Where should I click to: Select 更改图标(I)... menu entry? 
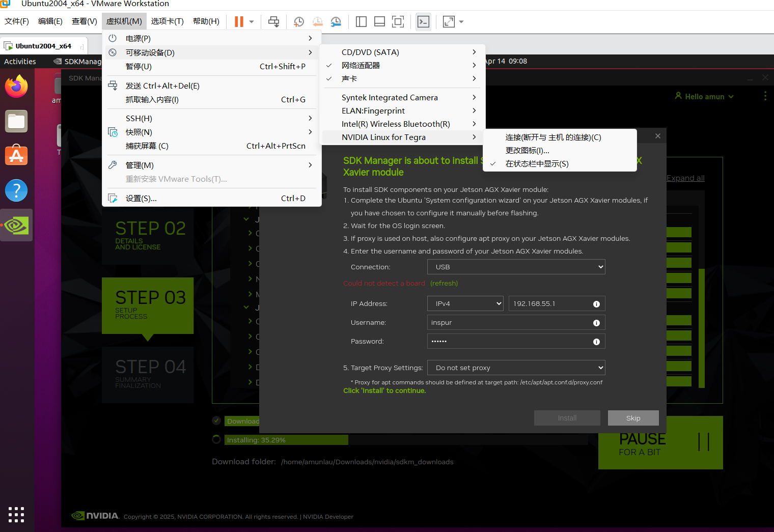[560, 151]
